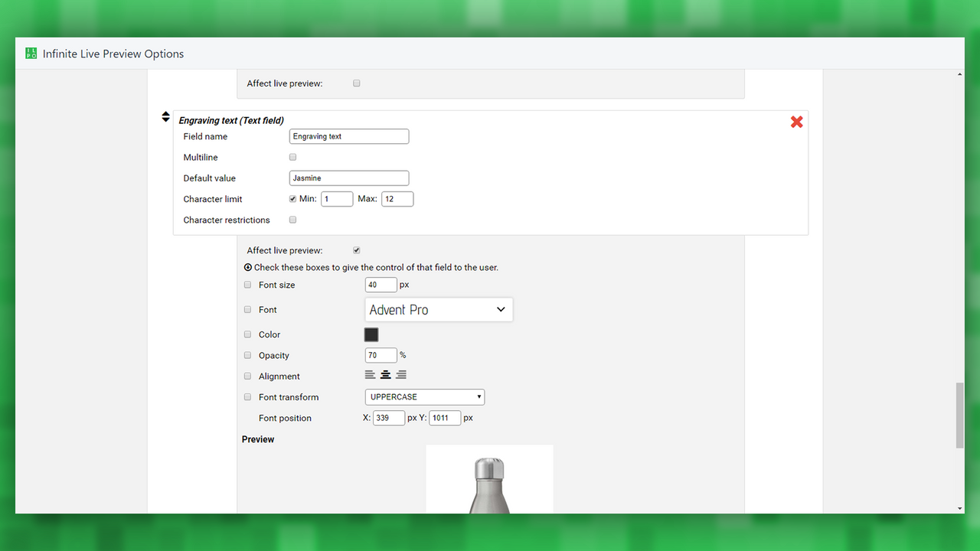Select the center alignment icon
The image size is (980, 551).
tap(385, 374)
